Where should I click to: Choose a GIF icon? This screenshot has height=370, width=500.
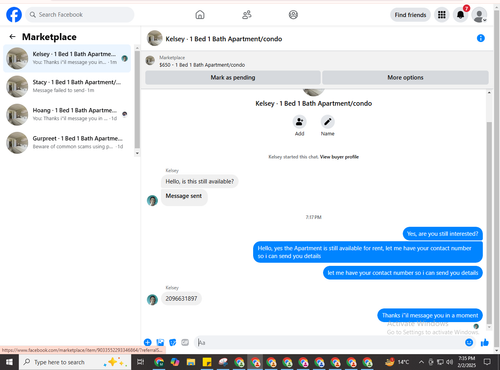185,342
